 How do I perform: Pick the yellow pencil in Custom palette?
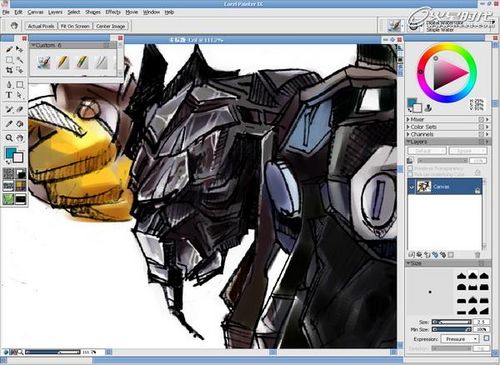[63, 63]
